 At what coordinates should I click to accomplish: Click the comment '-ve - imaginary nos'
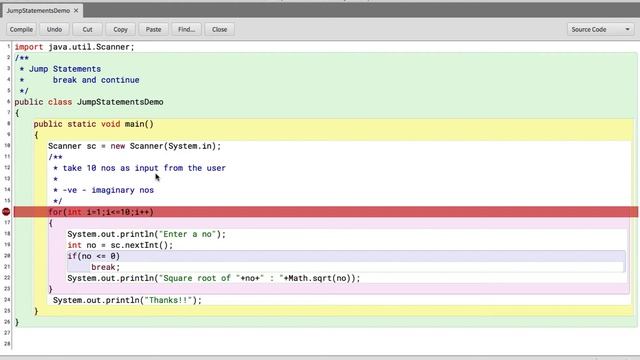tap(108, 190)
